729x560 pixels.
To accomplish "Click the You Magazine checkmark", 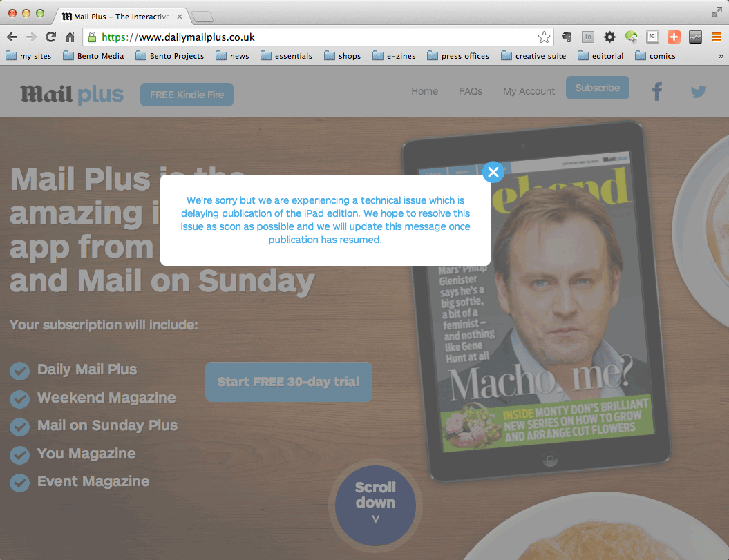I will [19, 455].
